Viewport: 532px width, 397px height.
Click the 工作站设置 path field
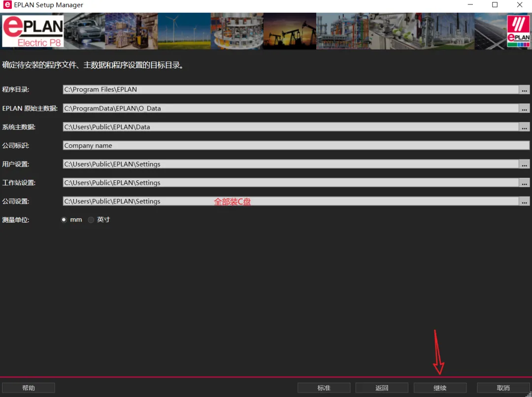coord(291,183)
